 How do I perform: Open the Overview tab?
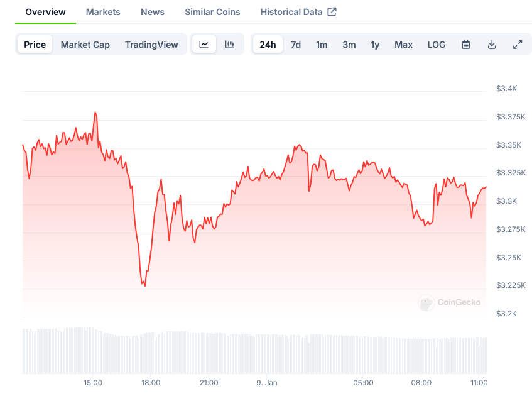click(45, 12)
